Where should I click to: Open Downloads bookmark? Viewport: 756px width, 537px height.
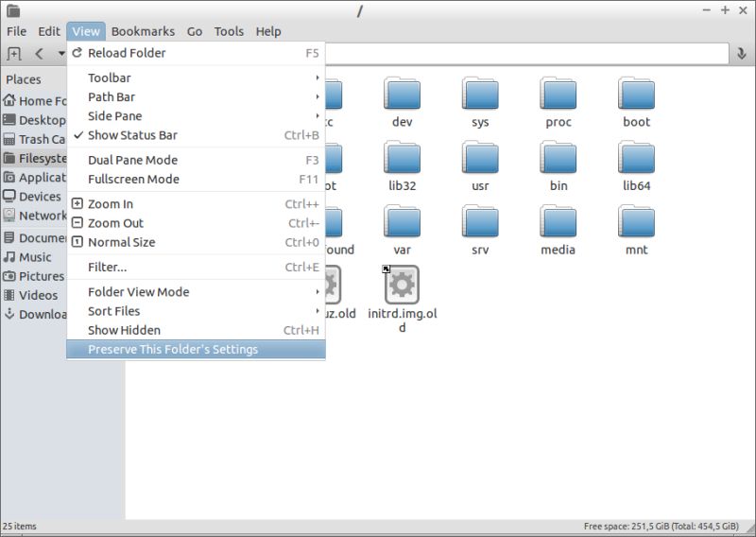[35, 314]
